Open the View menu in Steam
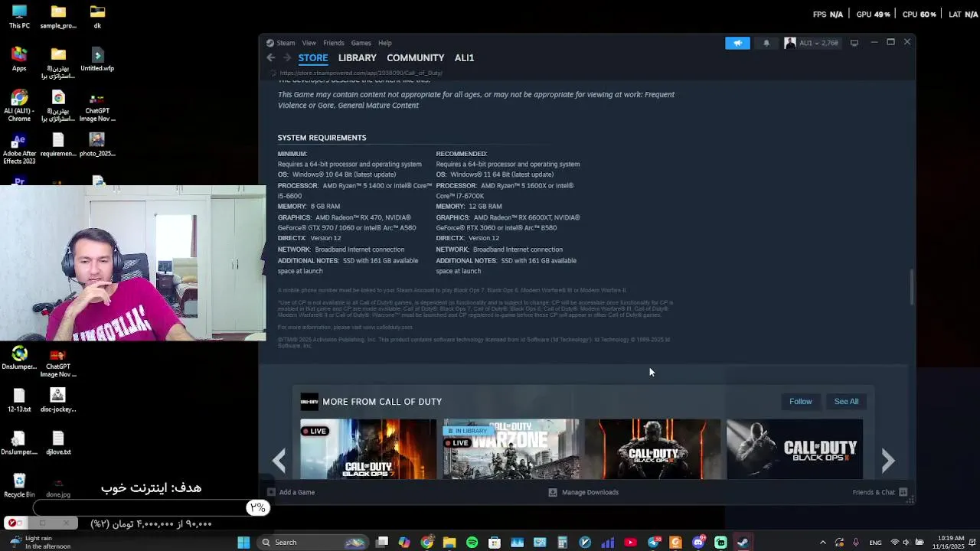980x551 pixels. 309,43
